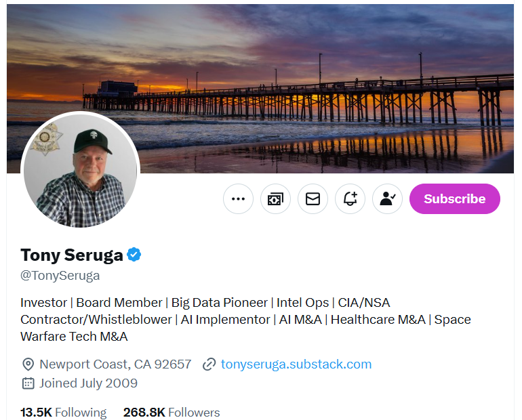The height and width of the screenshot is (420, 522).
Task: Click the @TonySeruga handle
Action: point(60,276)
